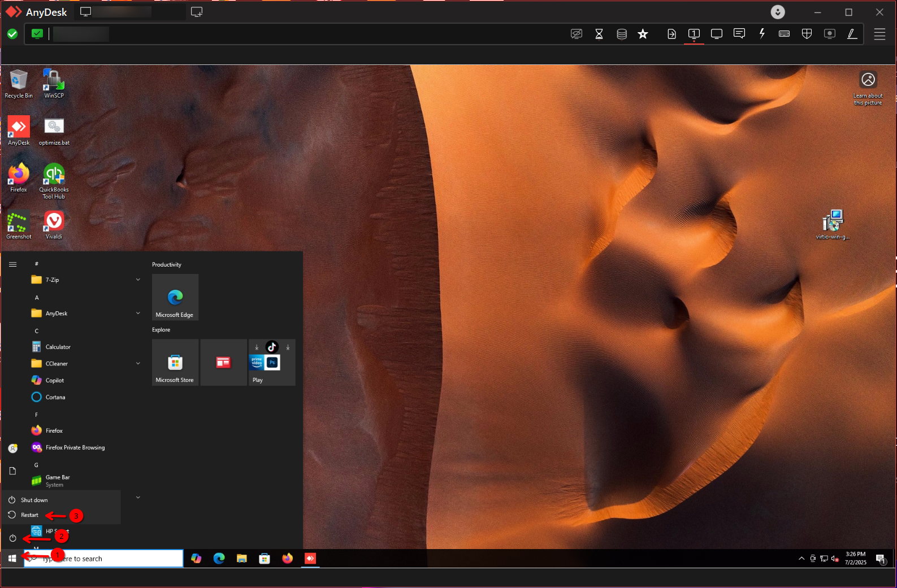The height and width of the screenshot is (588, 897).
Task: Switch to remote monitor 1
Action: point(694,34)
